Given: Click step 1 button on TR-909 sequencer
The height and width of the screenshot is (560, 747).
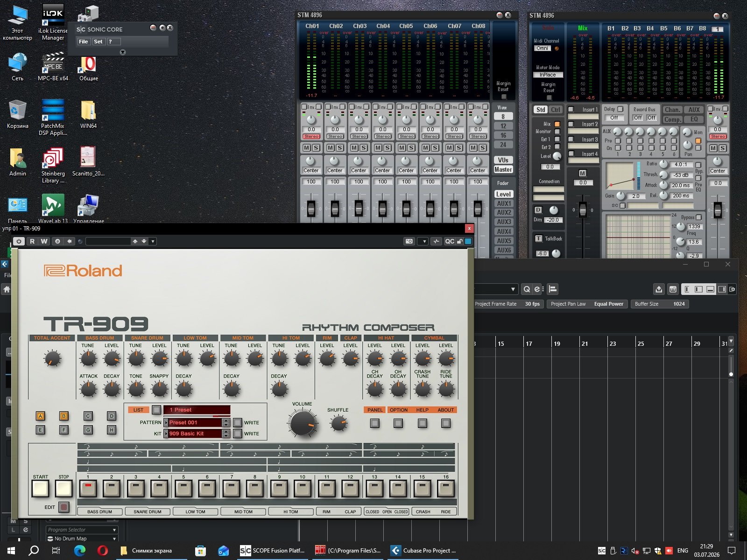Looking at the screenshot, I should 88,489.
